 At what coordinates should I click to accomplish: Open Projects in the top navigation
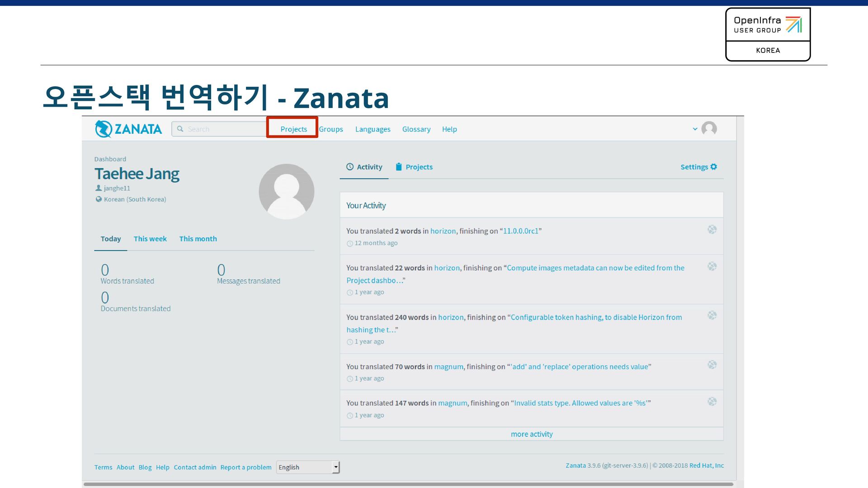(x=293, y=129)
